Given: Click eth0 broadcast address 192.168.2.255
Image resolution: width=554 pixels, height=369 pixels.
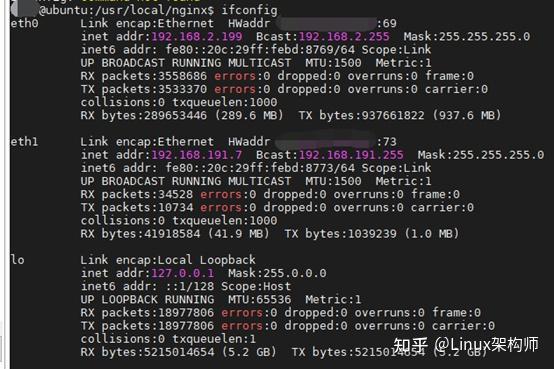Looking at the screenshot, I should click(344, 36).
